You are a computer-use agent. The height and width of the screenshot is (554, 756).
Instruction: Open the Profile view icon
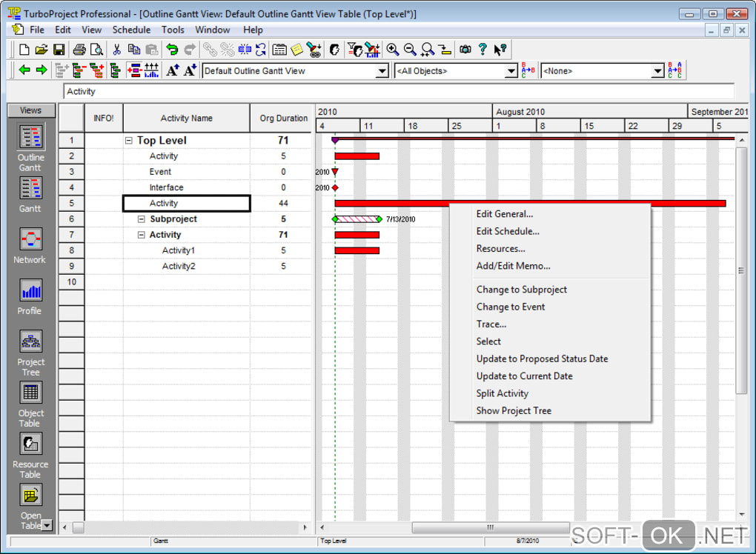[30, 290]
